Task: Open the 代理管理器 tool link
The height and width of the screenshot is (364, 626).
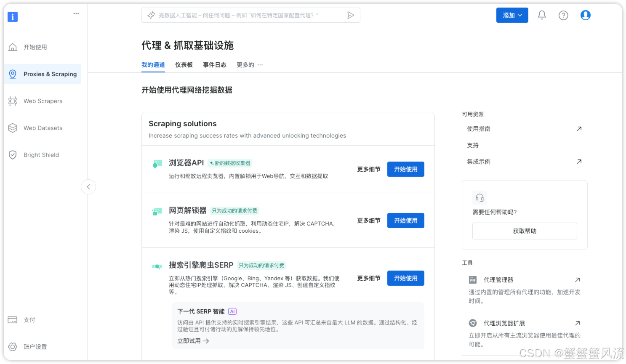Action: (498, 280)
